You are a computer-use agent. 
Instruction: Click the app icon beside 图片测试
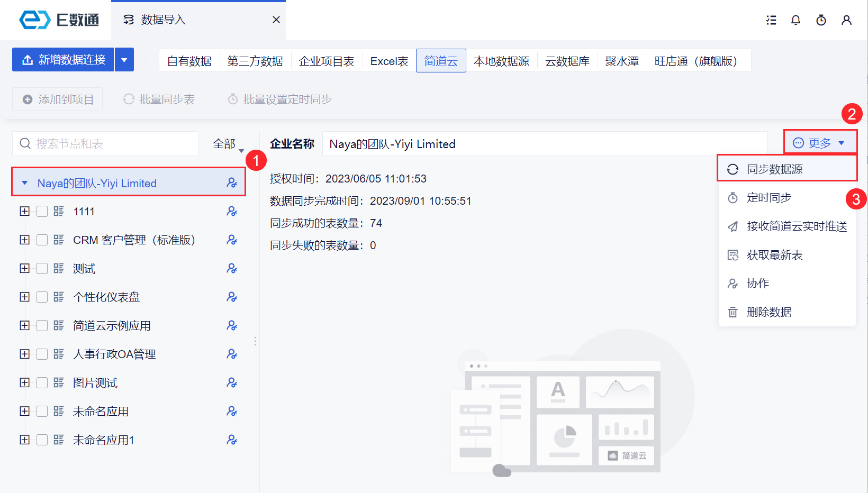[x=59, y=383]
